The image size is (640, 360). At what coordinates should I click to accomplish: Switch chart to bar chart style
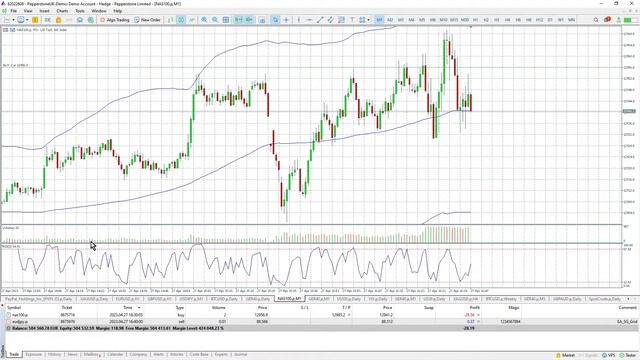170,20
